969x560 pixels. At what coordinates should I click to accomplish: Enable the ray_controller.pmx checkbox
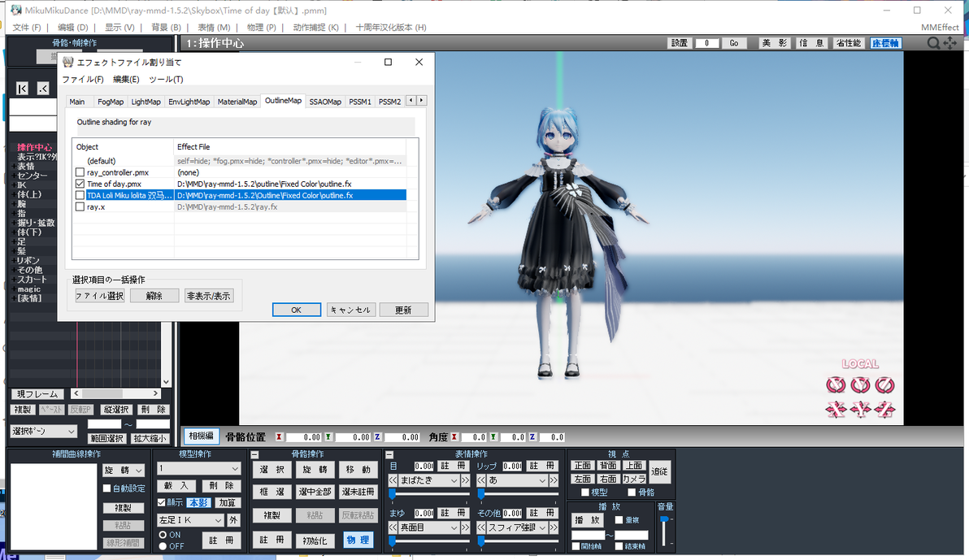80,172
